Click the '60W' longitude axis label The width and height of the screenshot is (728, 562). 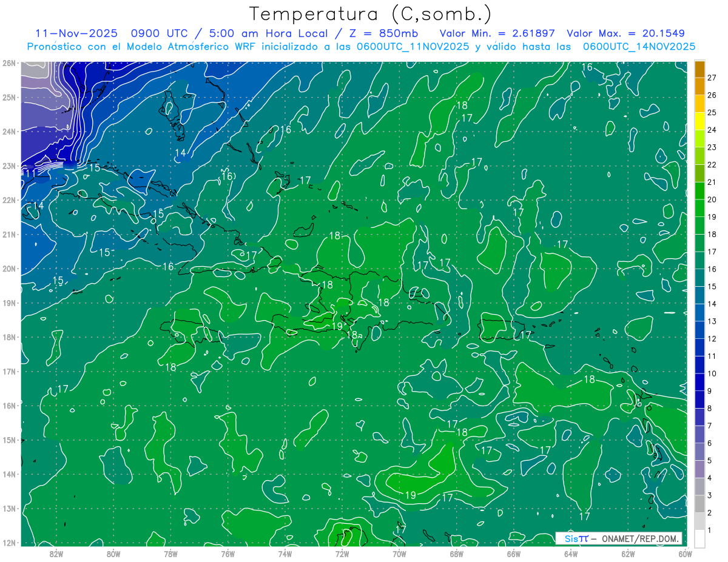point(685,554)
